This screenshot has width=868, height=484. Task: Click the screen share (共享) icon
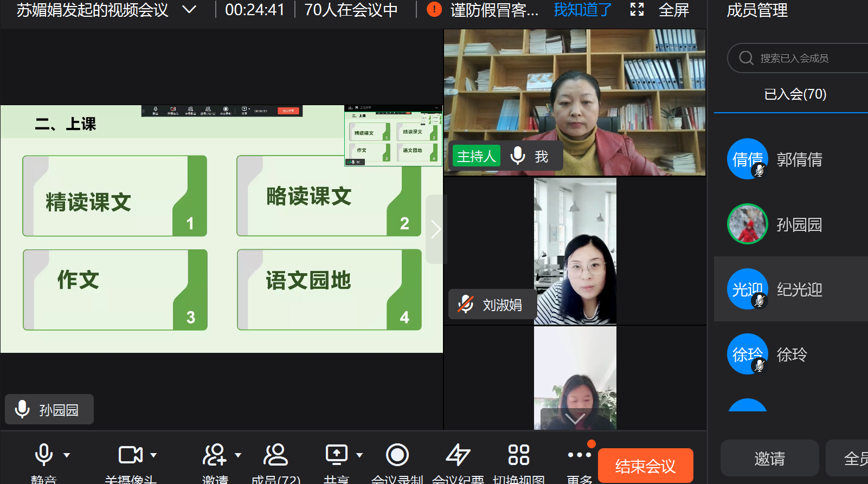point(336,455)
